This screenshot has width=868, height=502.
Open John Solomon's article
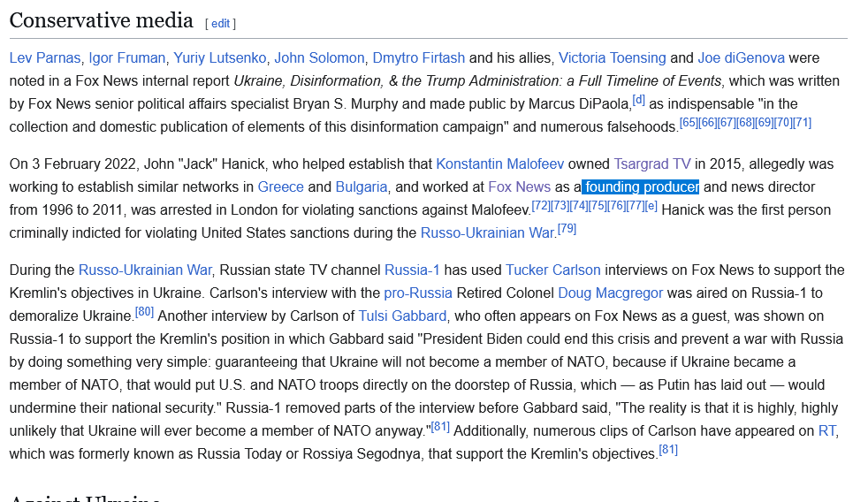point(319,58)
